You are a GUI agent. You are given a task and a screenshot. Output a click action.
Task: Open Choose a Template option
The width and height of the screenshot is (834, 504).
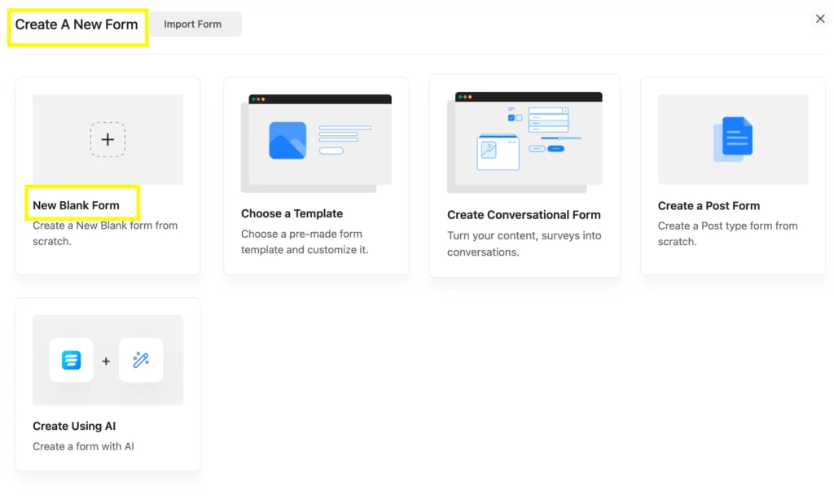[x=292, y=213]
